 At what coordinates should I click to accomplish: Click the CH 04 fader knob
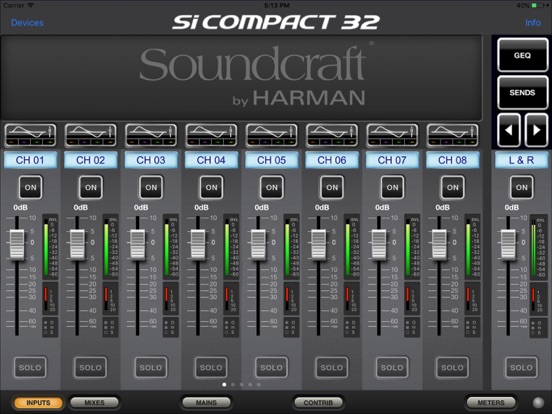(x=198, y=245)
